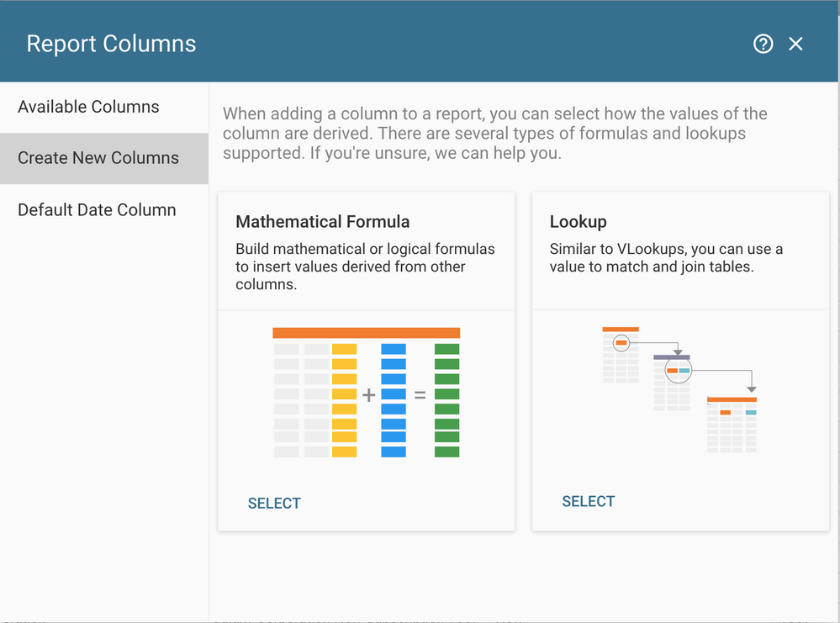Dismiss the Report Columns dialog with the X
This screenshot has width=840, height=623.
795,43
